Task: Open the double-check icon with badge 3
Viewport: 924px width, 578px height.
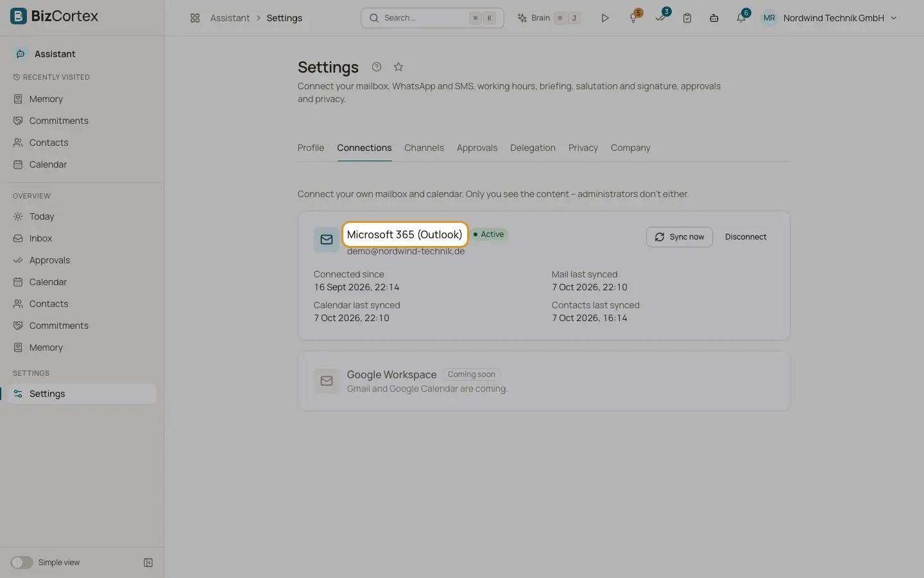Action: tap(661, 17)
